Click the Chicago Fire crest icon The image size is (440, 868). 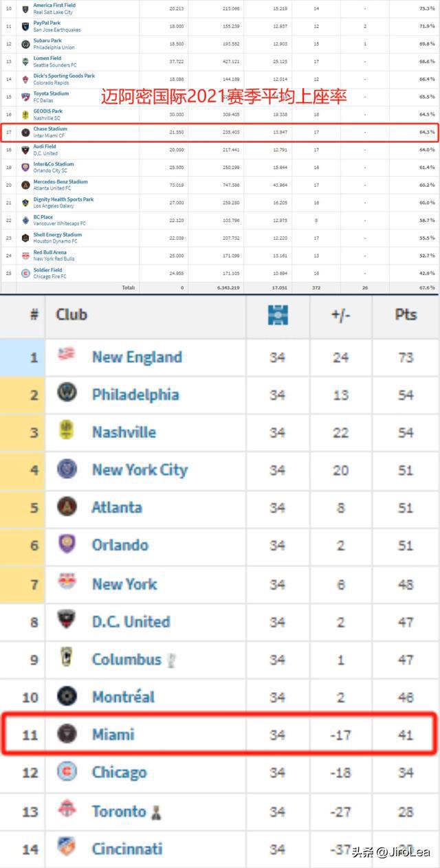67,772
